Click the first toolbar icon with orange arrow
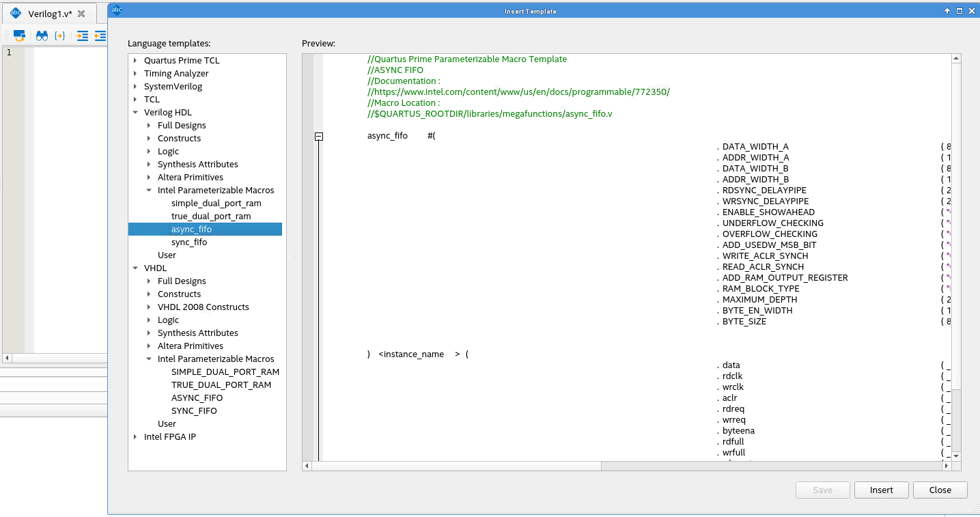The height and width of the screenshot is (517, 980). click(19, 36)
